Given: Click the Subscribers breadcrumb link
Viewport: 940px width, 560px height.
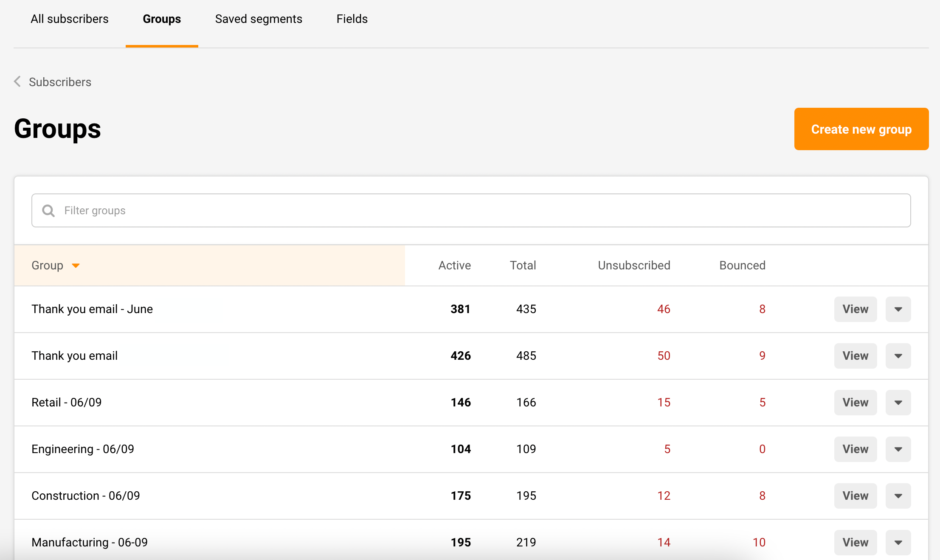Looking at the screenshot, I should pyautogui.click(x=60, y=82).
